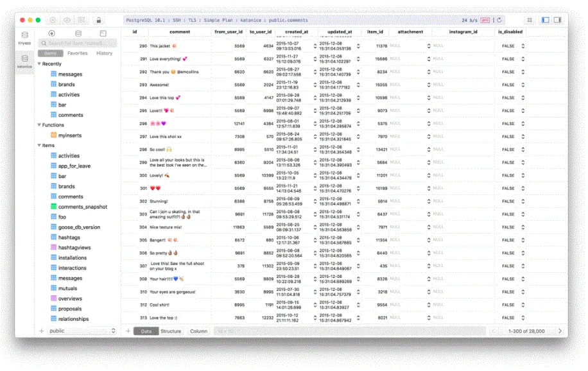Switch to the Favorites sidebar tab

[77, 53]
